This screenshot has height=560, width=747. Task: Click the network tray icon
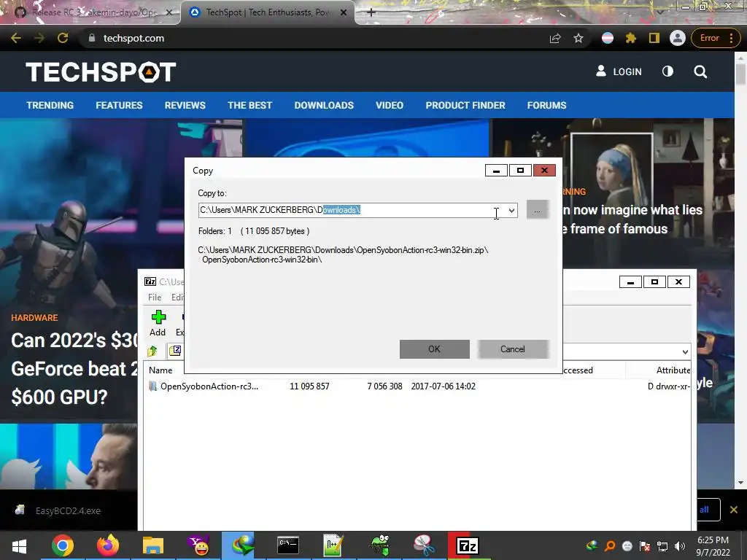click(662, 545)
